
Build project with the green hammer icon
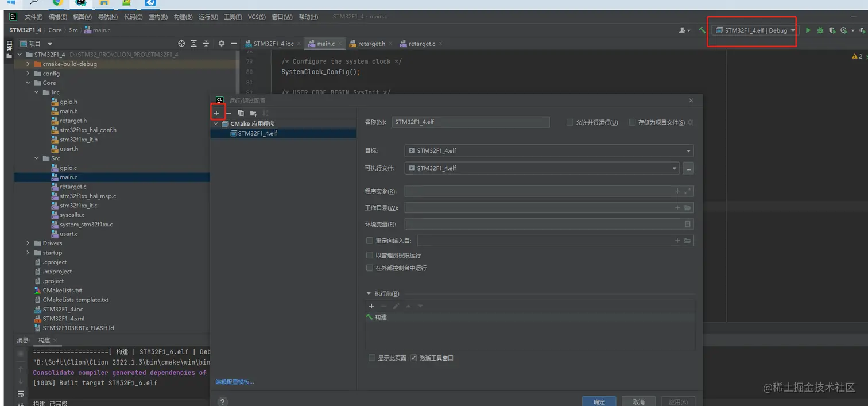click(x=702, y=30)
